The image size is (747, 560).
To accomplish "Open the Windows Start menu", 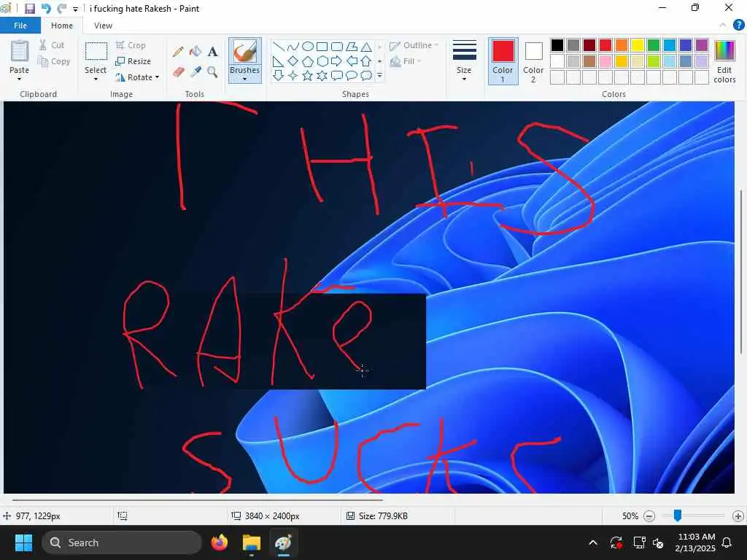I will pyautogui.click(x=23, y=542).
